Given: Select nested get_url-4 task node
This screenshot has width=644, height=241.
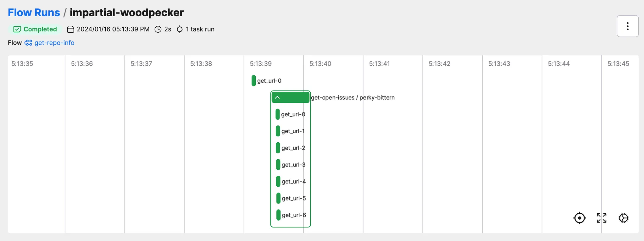Looking at the screenshot, I should click(x=278, y=182).
